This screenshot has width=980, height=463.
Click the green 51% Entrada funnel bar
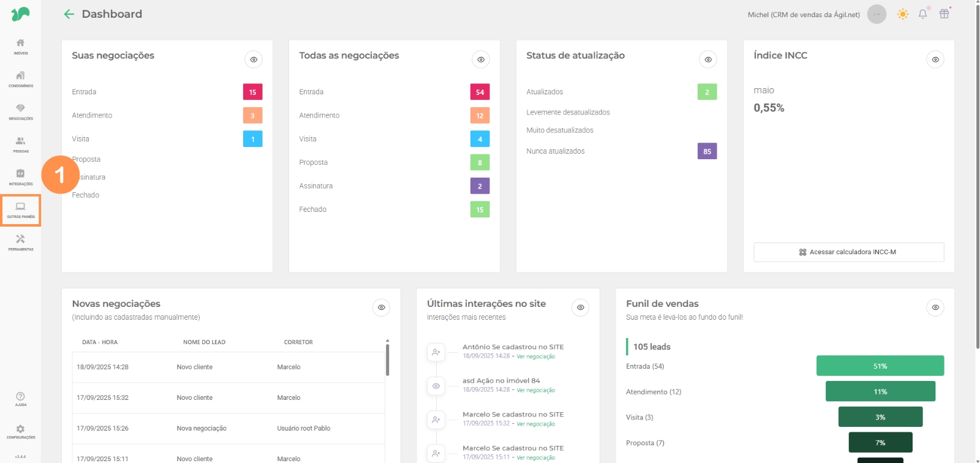point(880,366)
